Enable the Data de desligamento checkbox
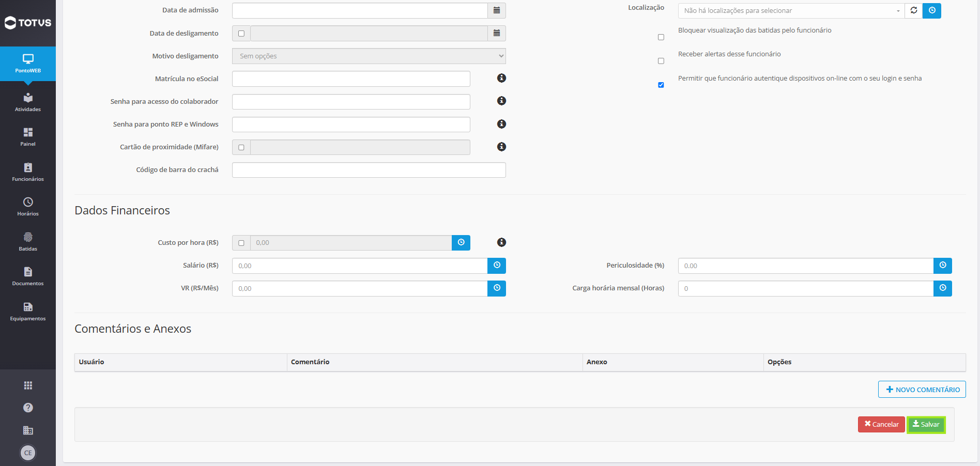The height and width of the screenshot is (466, 980). [x=241, y=34]
